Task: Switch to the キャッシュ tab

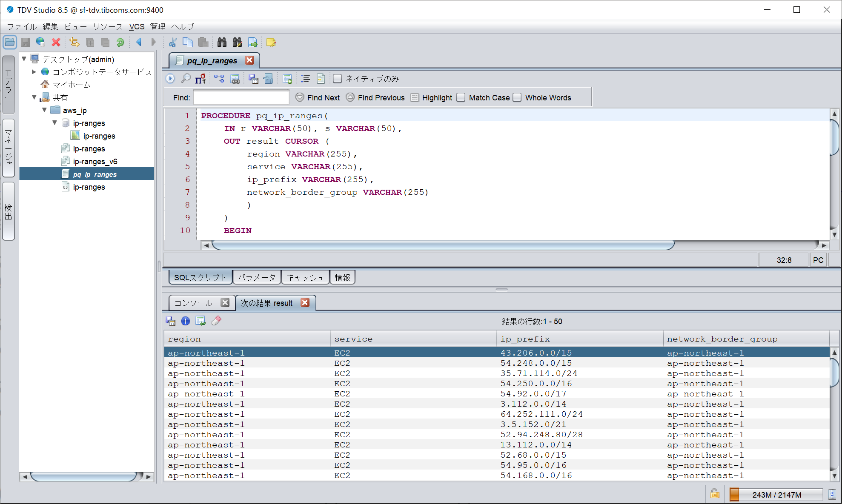Action: (305, 277)
